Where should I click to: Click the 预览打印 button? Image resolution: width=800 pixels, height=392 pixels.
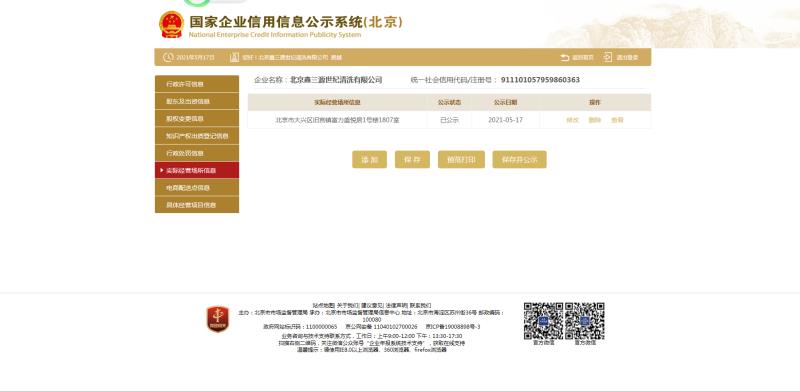(x=461, y=159)
